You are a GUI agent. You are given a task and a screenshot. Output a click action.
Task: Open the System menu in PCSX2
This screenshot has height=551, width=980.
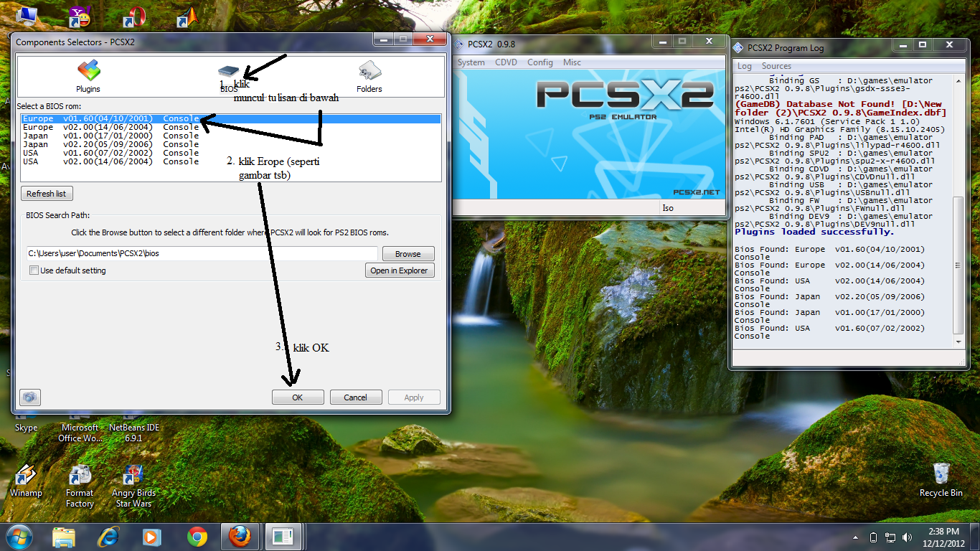pyautogui.click(x=471, y=62)
